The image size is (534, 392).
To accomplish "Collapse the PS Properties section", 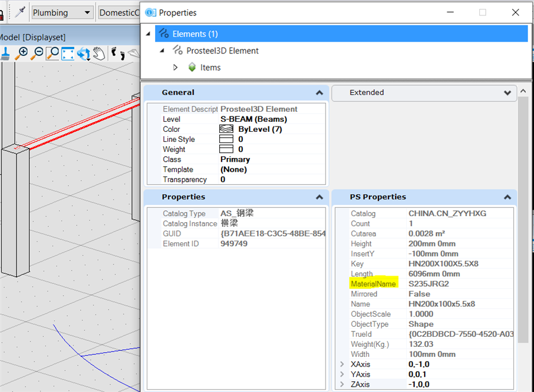I will pos(507,197).
